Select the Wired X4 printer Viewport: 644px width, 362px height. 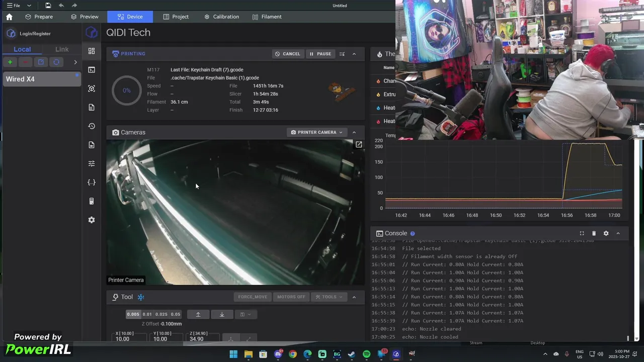pos(42,79)
